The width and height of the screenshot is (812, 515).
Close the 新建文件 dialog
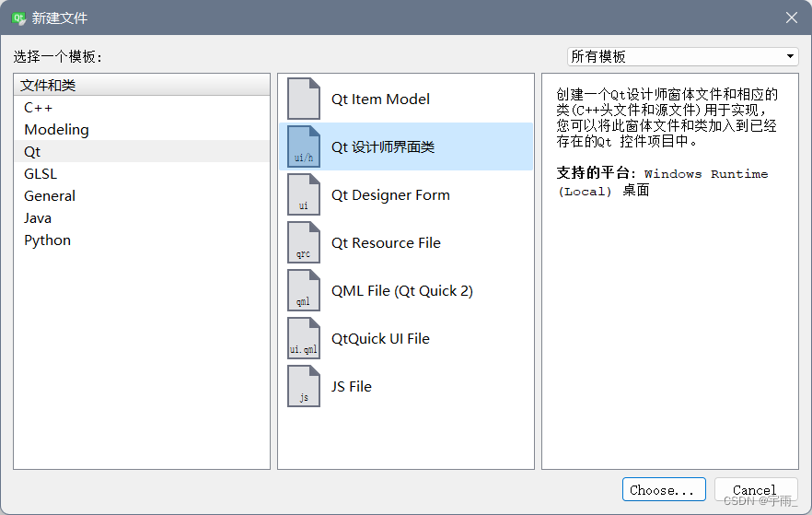(792, 18)
